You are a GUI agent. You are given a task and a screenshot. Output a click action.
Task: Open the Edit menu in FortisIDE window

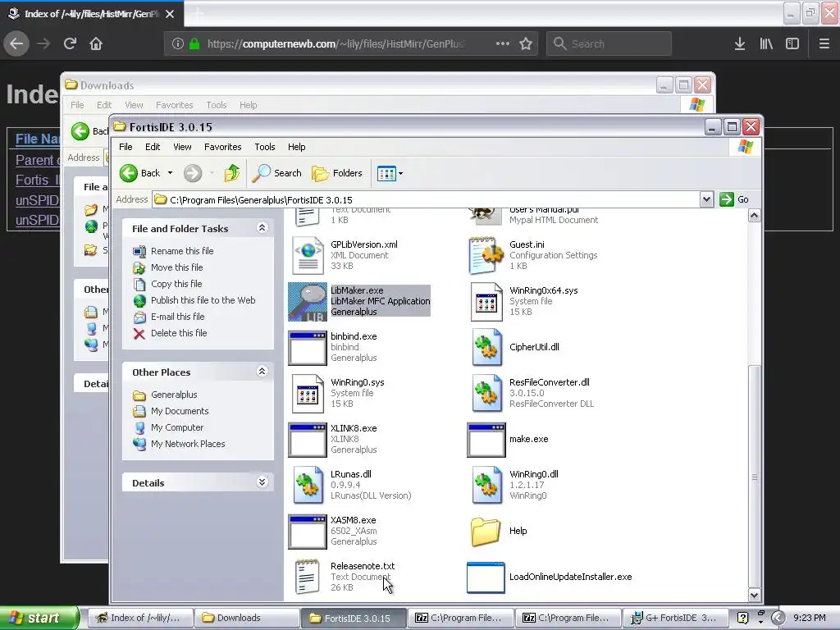click(x=153, y=147)
